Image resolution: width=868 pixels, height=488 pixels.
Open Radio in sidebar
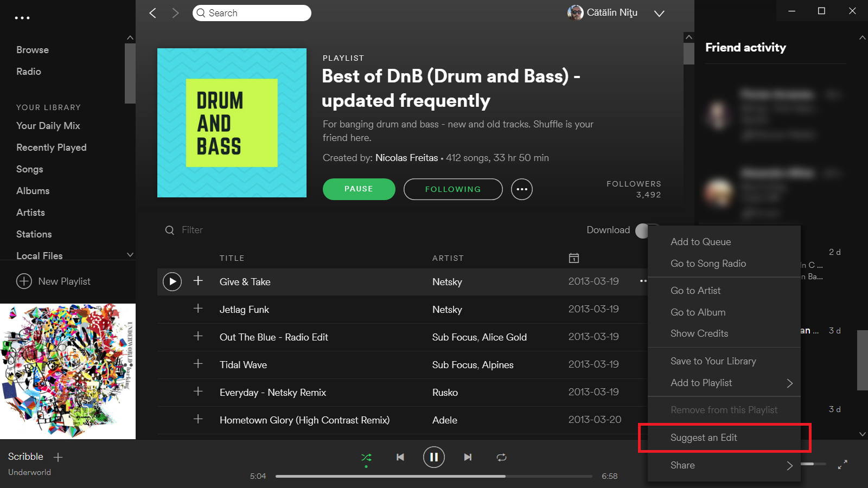(x=29, y=72)
